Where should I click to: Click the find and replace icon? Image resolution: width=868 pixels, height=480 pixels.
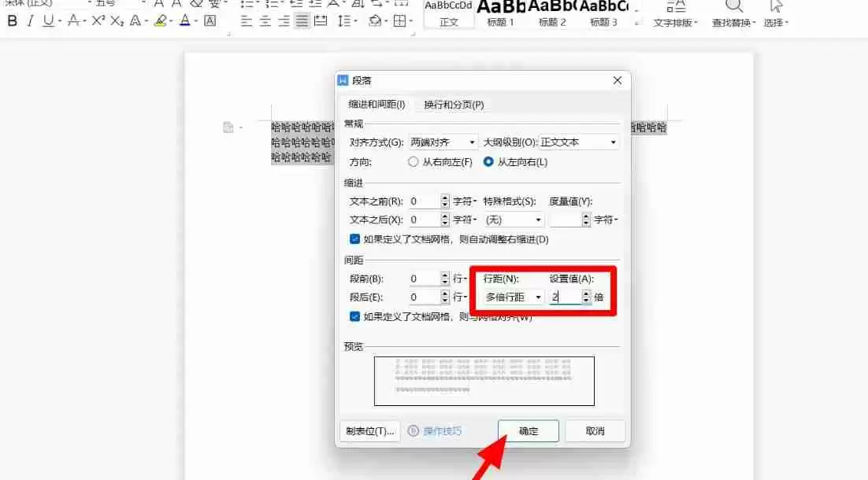[x=733, y=13]
